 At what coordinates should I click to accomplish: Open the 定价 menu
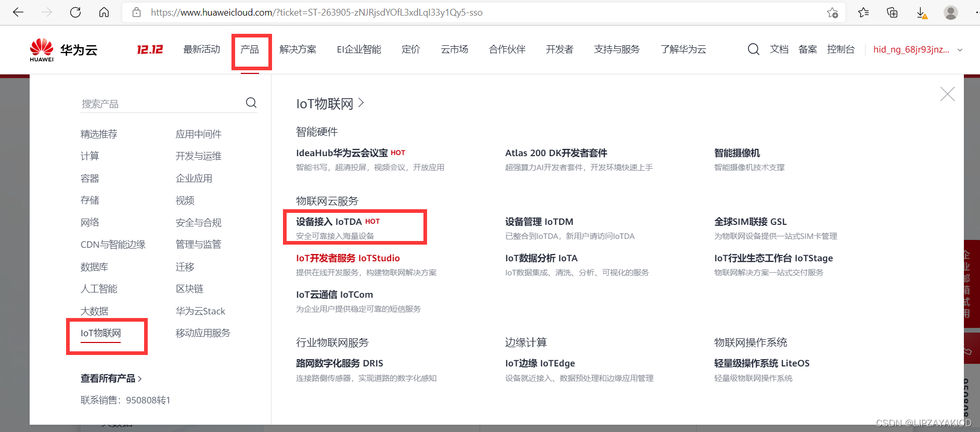[x=411, y=49]
